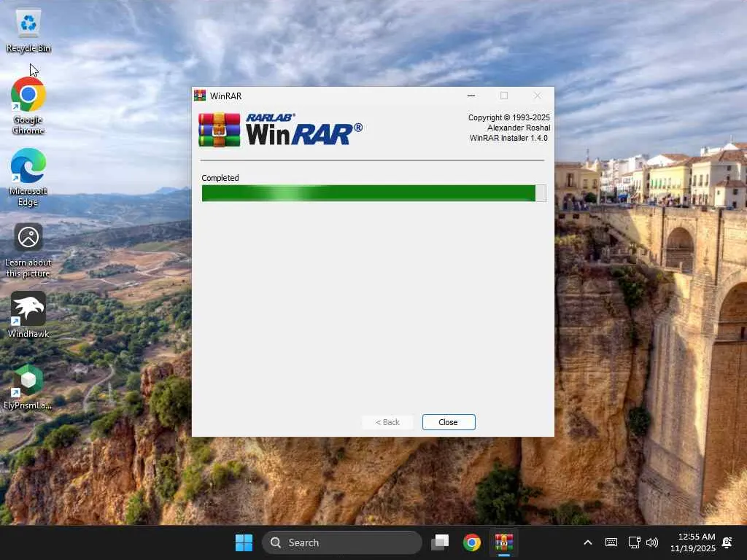
Task: Select the Microsoft Edge desktop shortcut
Action: 28,178
